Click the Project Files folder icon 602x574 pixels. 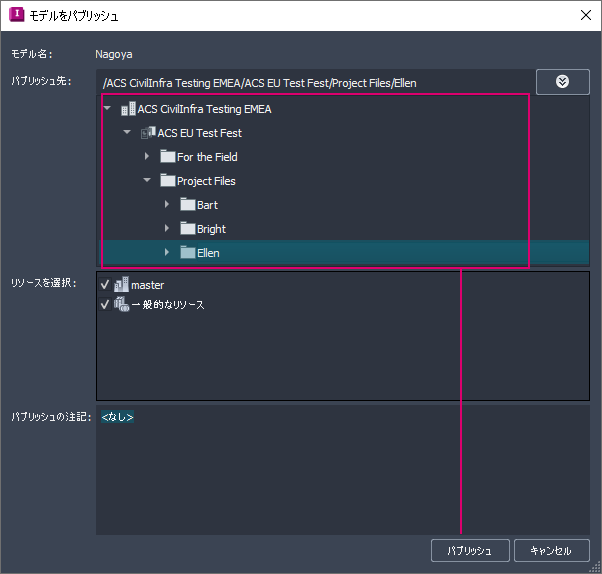(x=168, y=180)
